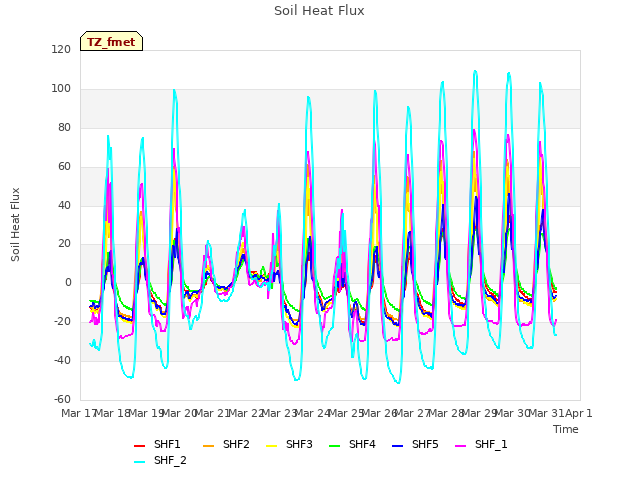640x480 pixels.
Task: Click the 40 y-axis tick label
Action: tap(64, 205)
